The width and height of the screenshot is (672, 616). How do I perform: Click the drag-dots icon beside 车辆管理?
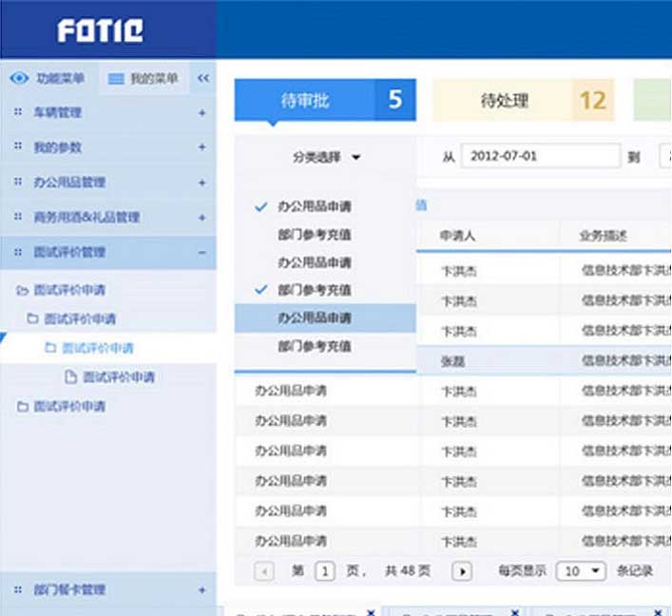[17, 112]
